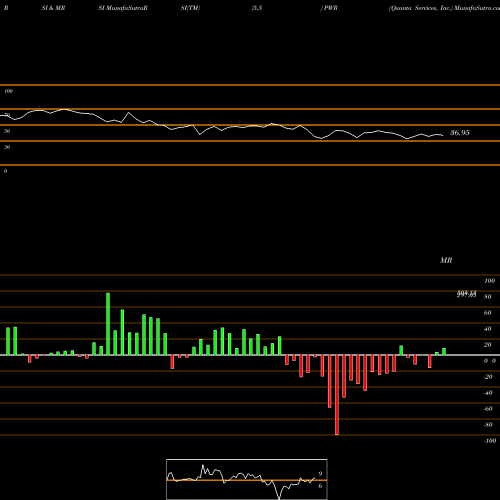Select the Quanta Services, Inc. title text
500x500 pixels.
(420, 8)
